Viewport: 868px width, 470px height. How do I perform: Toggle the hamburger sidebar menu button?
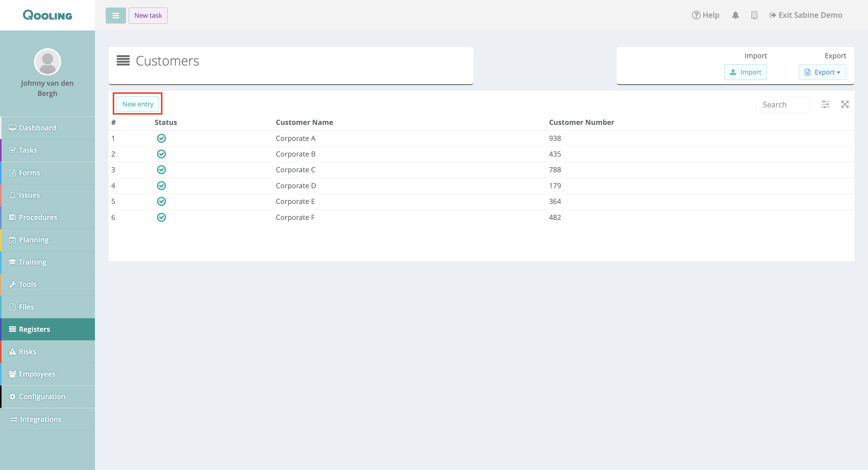tap(115, 15)
